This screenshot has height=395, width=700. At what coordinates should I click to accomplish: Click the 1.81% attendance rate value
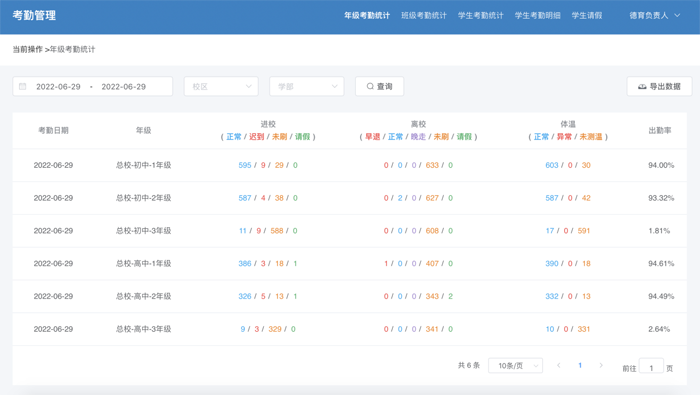point(659,231)
